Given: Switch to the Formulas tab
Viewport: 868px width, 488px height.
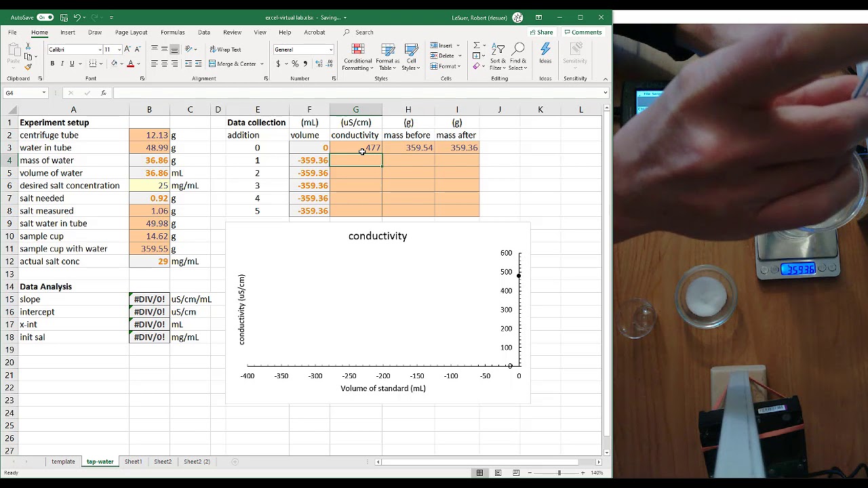Looking at the screenshot, I should [172, 32].
